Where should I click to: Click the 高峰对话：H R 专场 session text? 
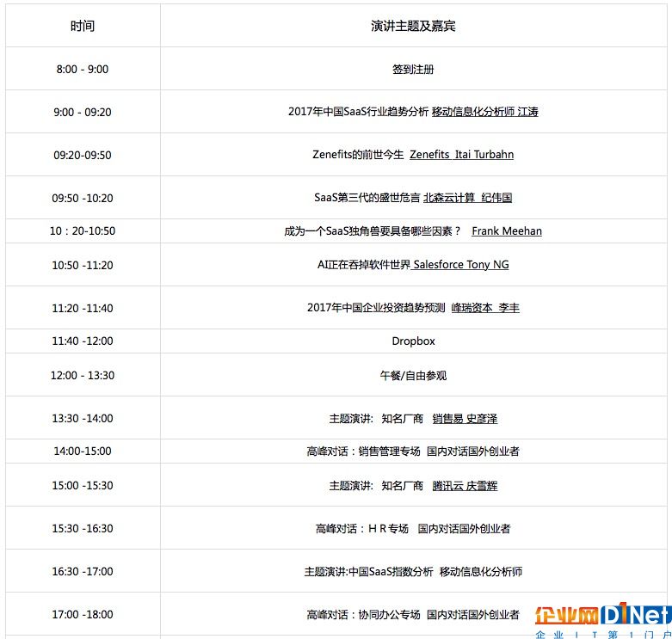pyautogui.click(x=362, y=529)
